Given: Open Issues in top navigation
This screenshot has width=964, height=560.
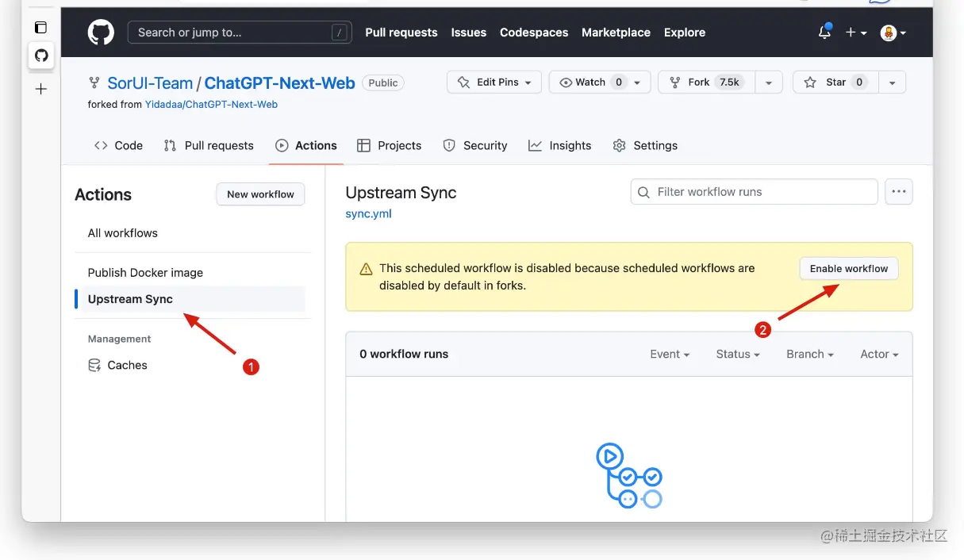Looking at the screenshot, I should pos(469,33).
